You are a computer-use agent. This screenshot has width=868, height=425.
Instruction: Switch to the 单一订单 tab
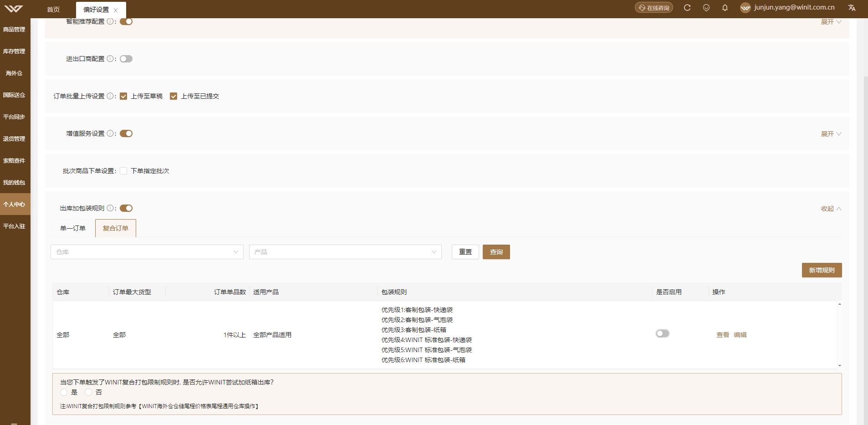(73, 228)
